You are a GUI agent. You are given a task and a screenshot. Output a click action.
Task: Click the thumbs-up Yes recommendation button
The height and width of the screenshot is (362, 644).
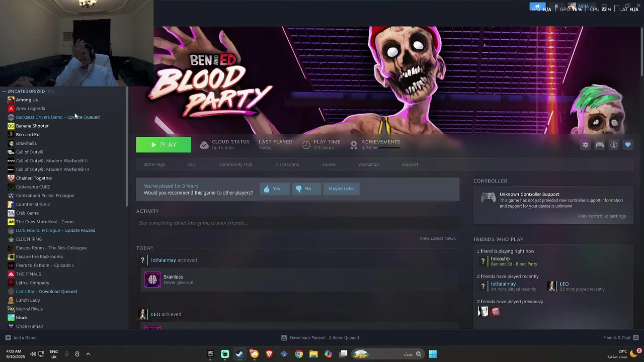pos(274,189)
